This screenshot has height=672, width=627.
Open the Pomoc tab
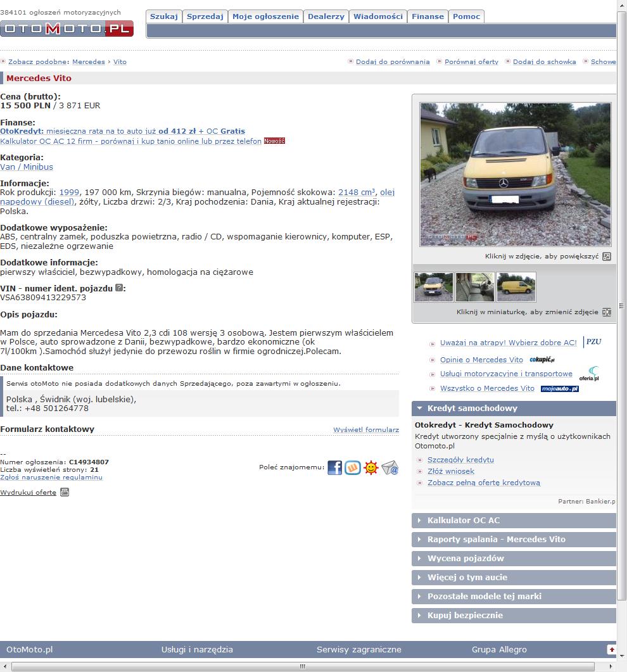coord(466,16)
